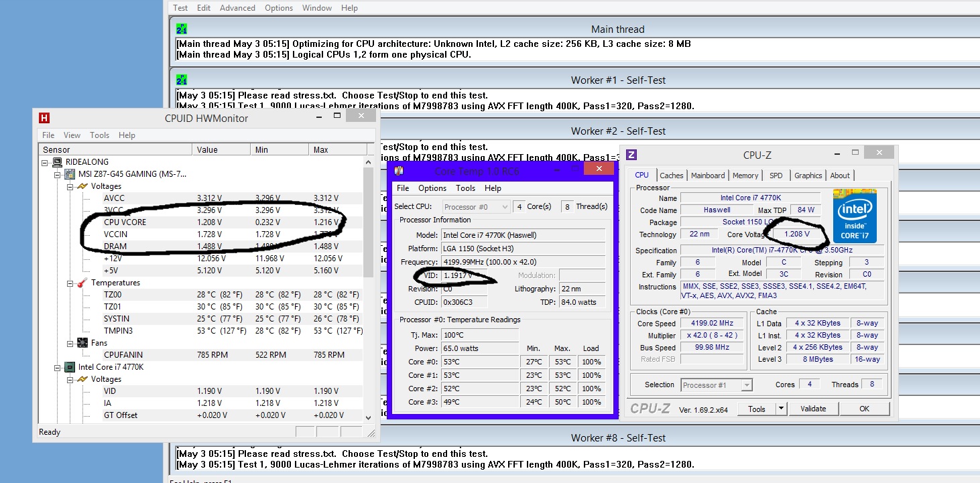The width and height of the screenshot is (980, 483).
Task: Select the CPUFANIN fan row
Action: pyautogui.click(x=201, y=355)
